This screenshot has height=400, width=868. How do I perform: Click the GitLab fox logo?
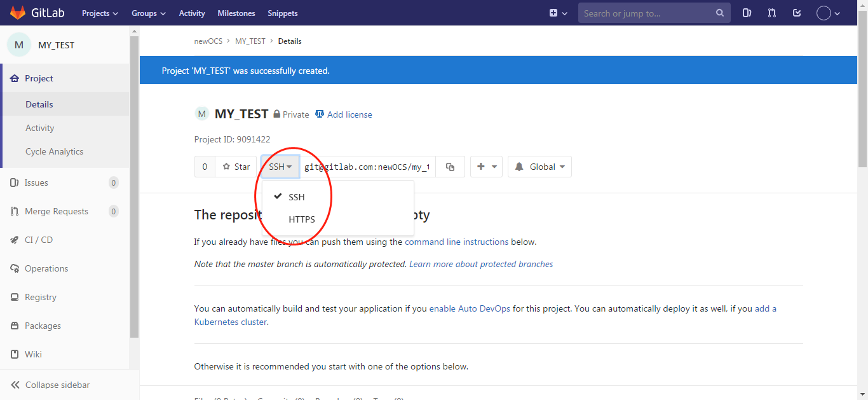[x=17, y=13]
